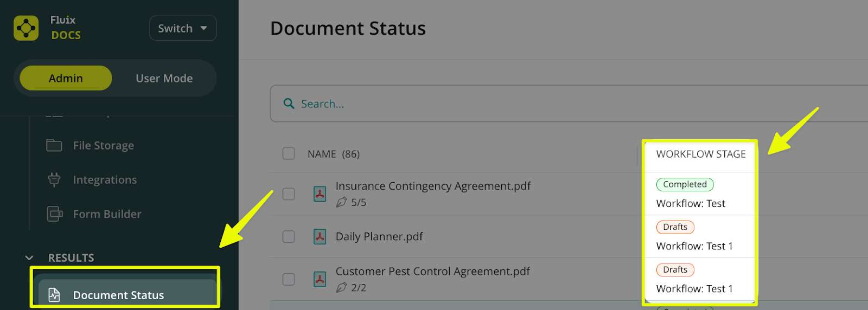Select the Admin mode tab
The width and height of the screenshot is (868, 310).
coord(66,79)
